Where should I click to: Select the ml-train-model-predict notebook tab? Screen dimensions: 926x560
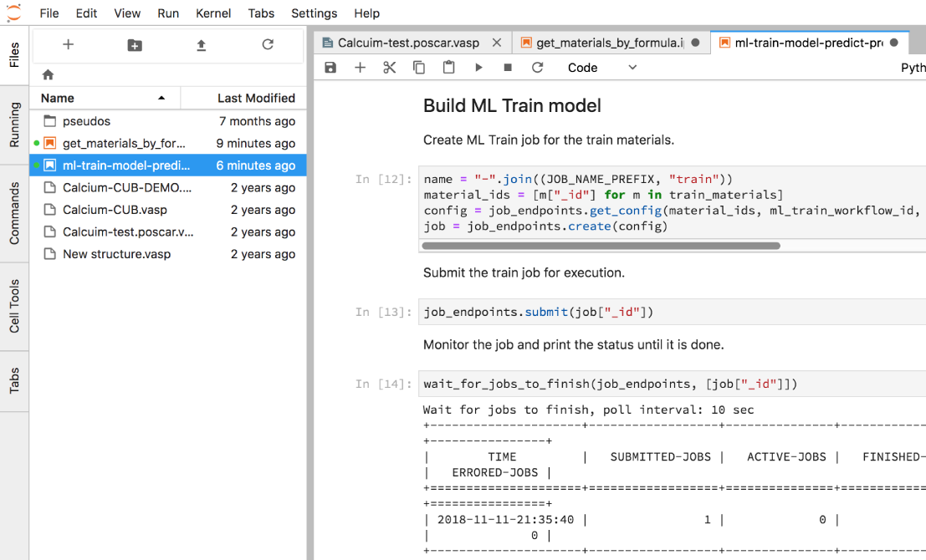808,43
